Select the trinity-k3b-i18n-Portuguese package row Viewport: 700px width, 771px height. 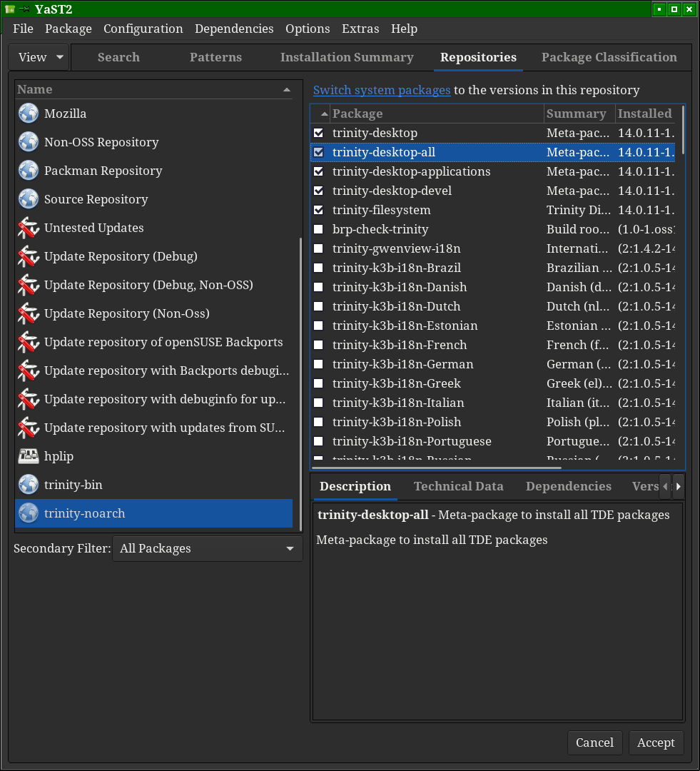tap(493, 441)
